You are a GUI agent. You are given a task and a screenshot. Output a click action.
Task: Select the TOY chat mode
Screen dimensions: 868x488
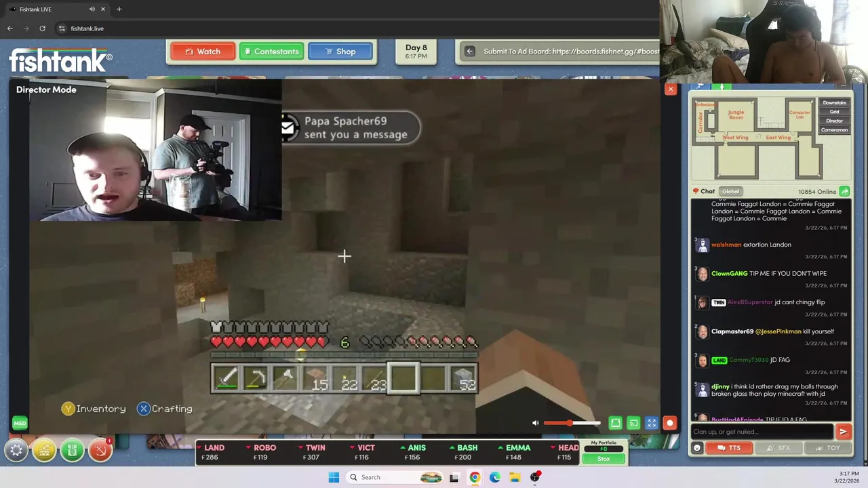tap(827, 448)
